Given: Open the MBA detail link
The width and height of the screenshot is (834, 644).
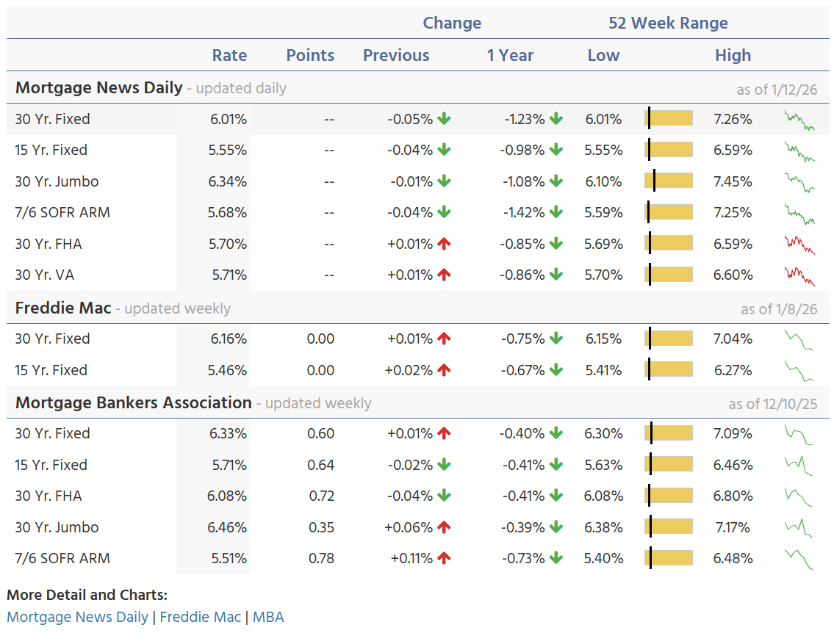Looking at the screenshot, I should point(268,617).
